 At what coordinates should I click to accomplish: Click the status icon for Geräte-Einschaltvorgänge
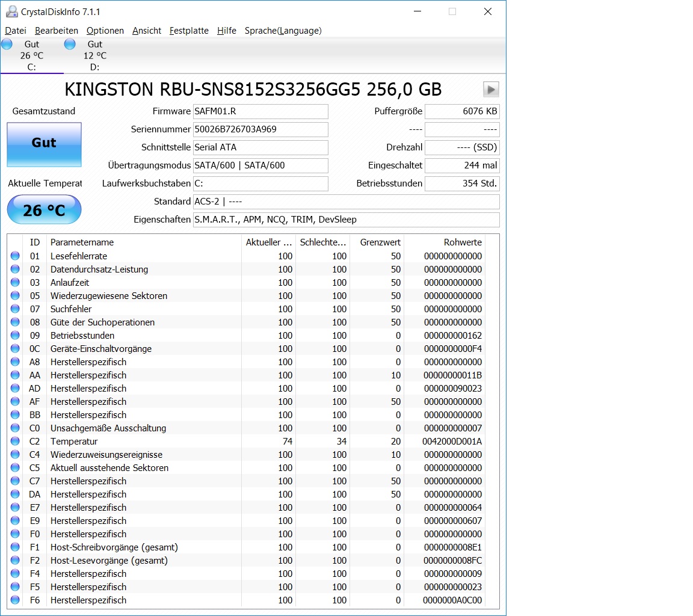(15, 348)
